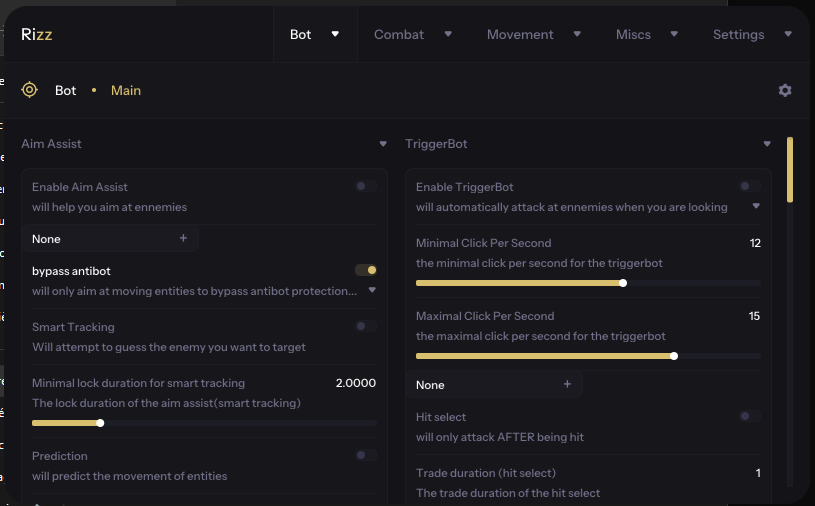Image resolution: width=815 pixels, height=506 pixels.
Task: Click the Main breadcrumb label
Action: click(126, 90)
